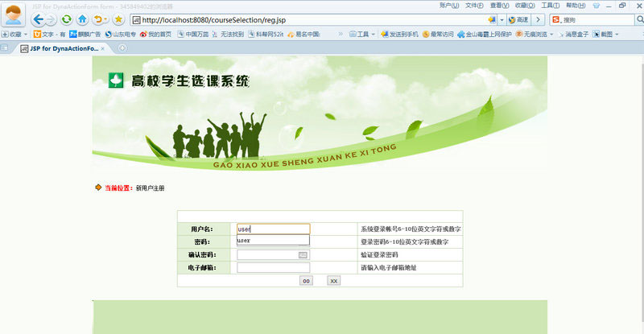Open the 中国万网 bookmark

pyautogui.click(x=192, y=35)
